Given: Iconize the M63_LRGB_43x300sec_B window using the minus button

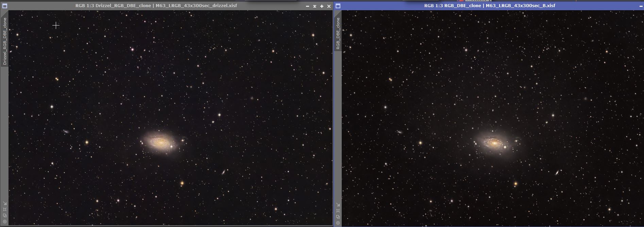Looking at the screenshot, I should 641,6.
